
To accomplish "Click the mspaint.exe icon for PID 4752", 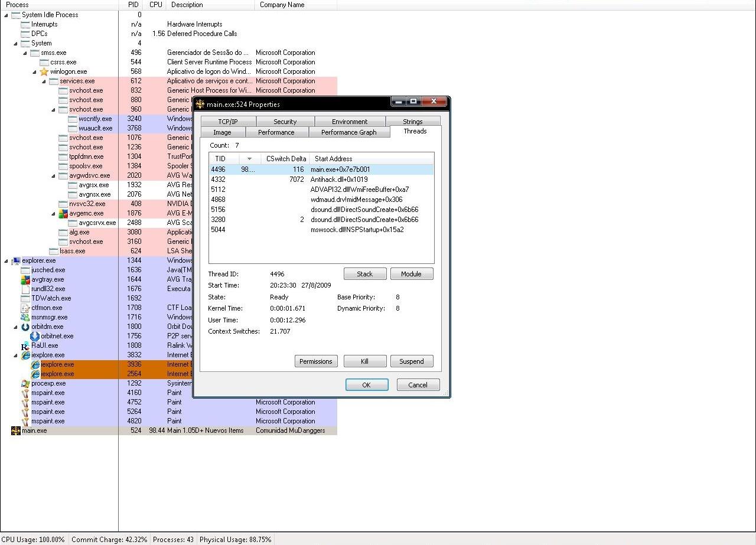I will 25,402.
